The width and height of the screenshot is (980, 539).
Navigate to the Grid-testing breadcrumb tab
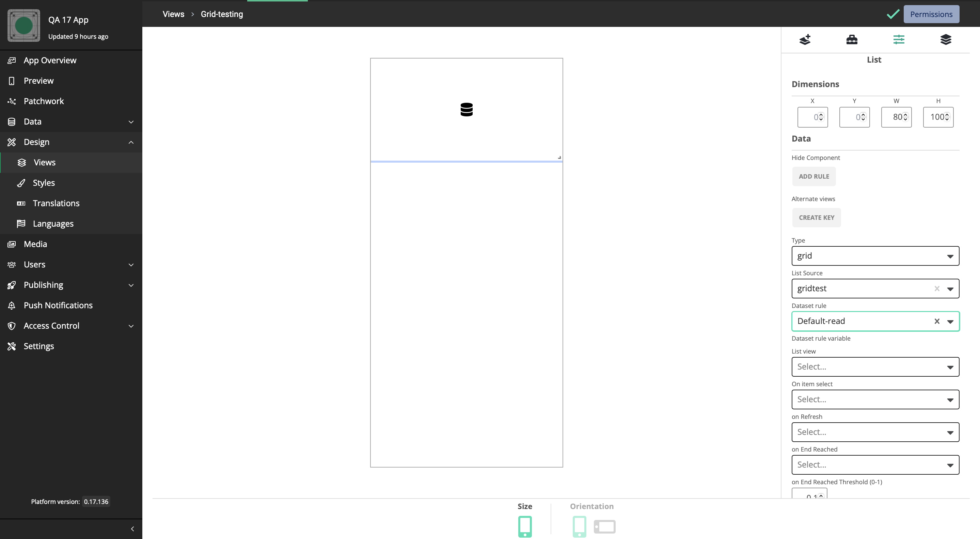click(x=222, y=14)
